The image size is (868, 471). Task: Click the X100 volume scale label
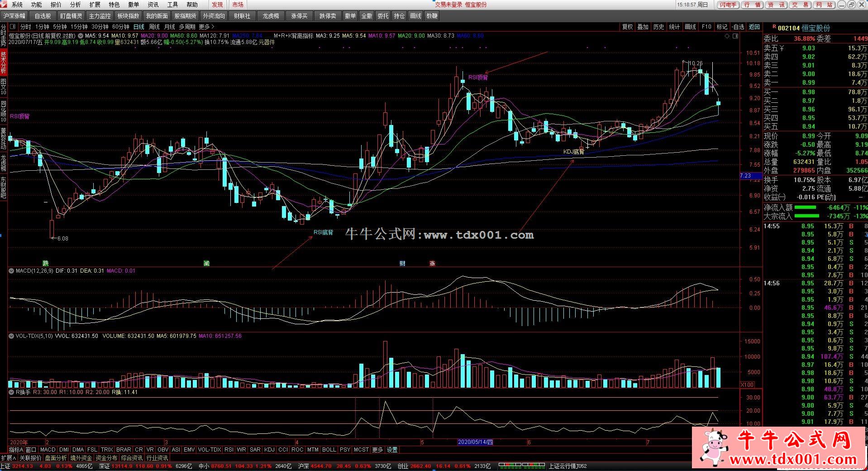[x=747, y=384]
